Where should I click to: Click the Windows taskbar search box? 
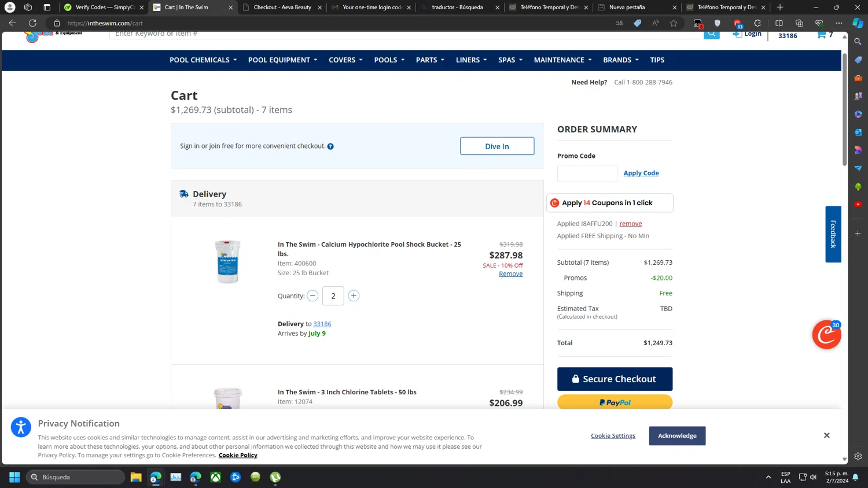tap(75, 477)
